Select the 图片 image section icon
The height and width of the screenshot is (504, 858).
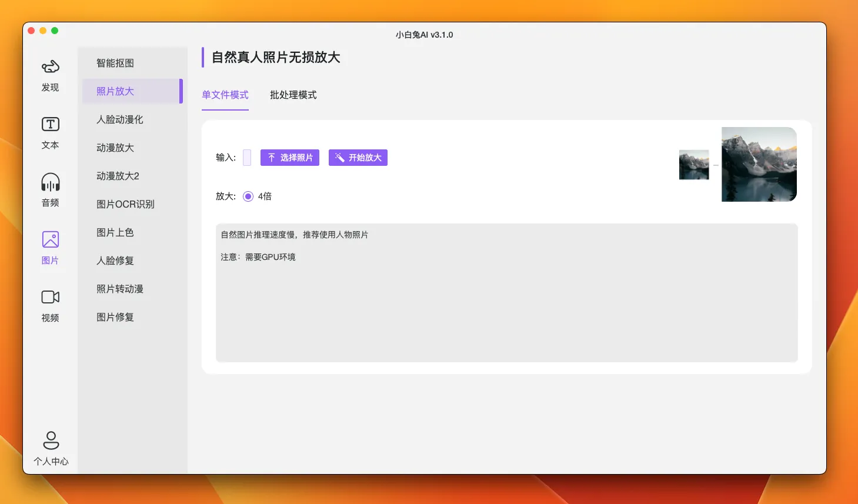tap(50, 239)
